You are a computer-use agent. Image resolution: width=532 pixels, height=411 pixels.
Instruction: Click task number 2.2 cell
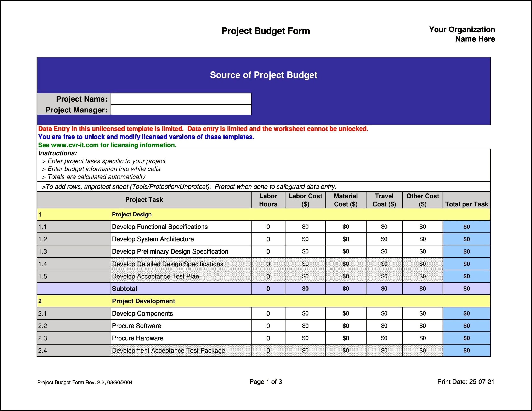point(74,326)
